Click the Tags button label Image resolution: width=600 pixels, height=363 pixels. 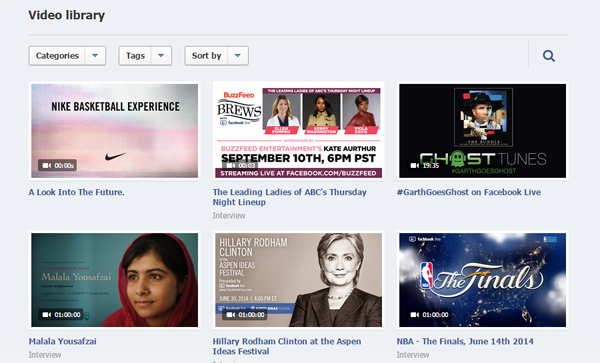(135, 56)
